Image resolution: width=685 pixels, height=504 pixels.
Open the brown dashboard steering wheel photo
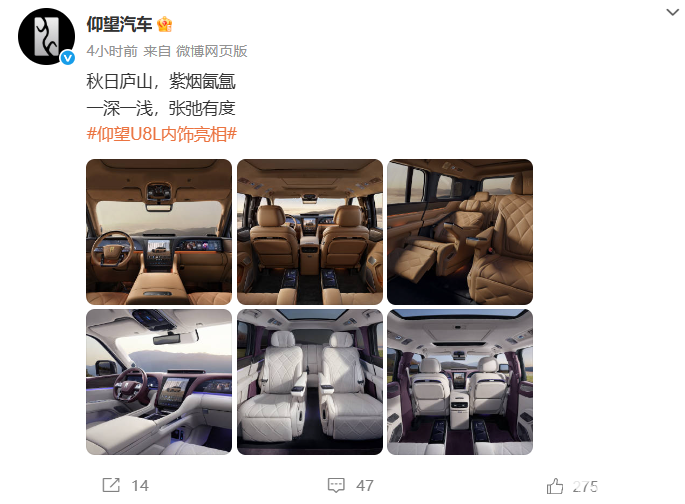[159, 232]
